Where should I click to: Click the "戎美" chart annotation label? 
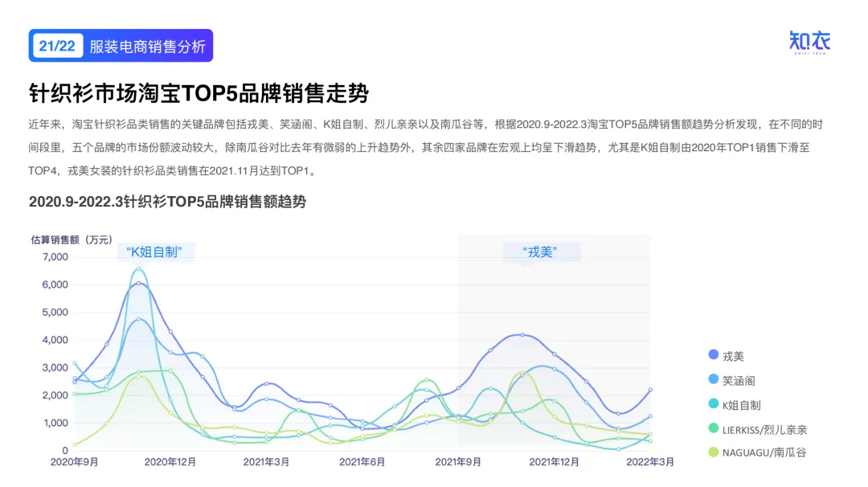tap(540, 252)
